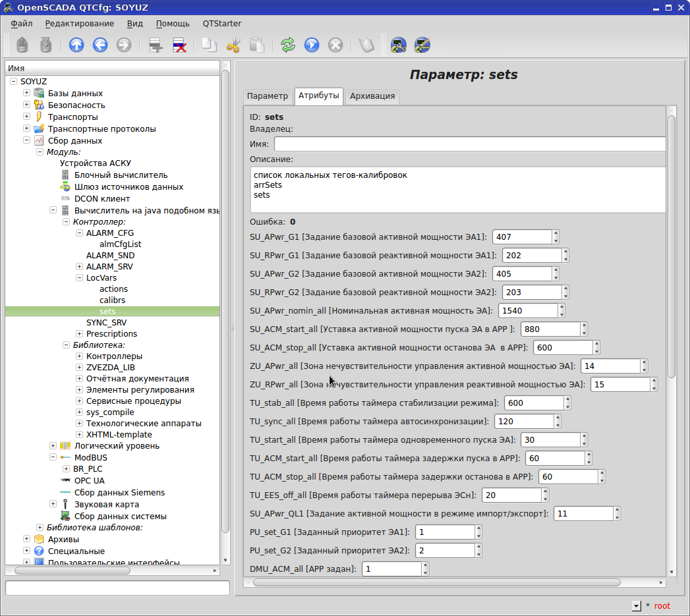
Task: Collapse the Сбор данных tree node
Action: pos(26,140)
